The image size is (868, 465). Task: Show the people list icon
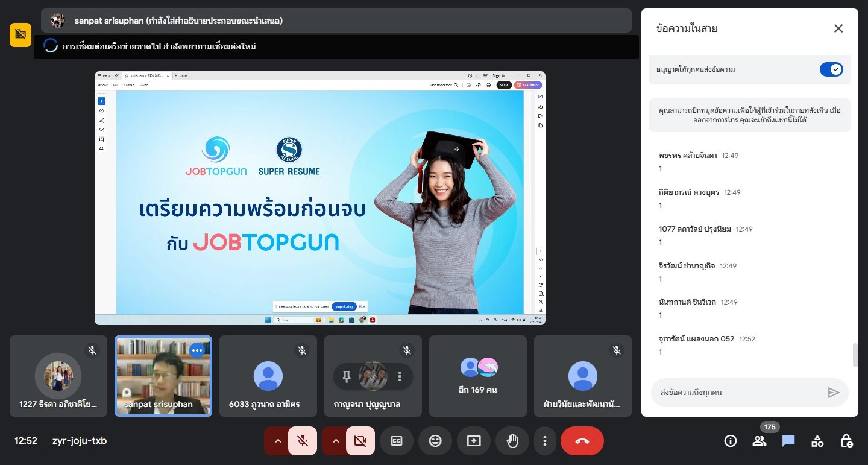click(x=759, y=441)
